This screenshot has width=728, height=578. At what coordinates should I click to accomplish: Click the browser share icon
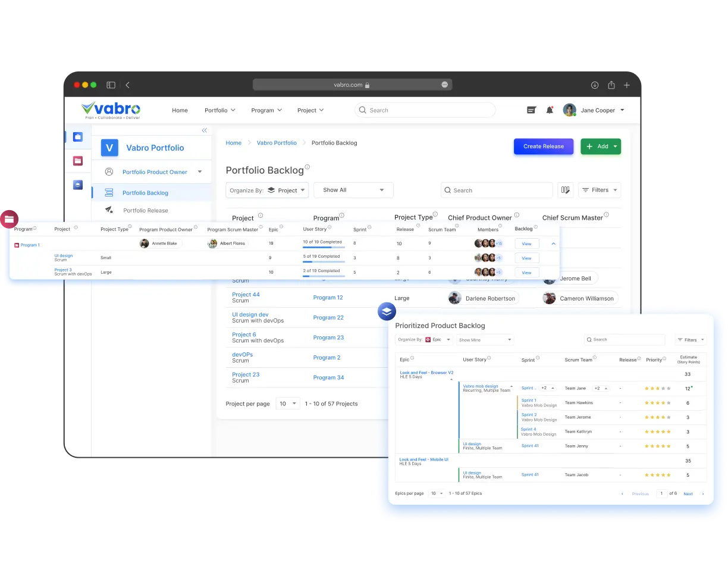[611, 85]
